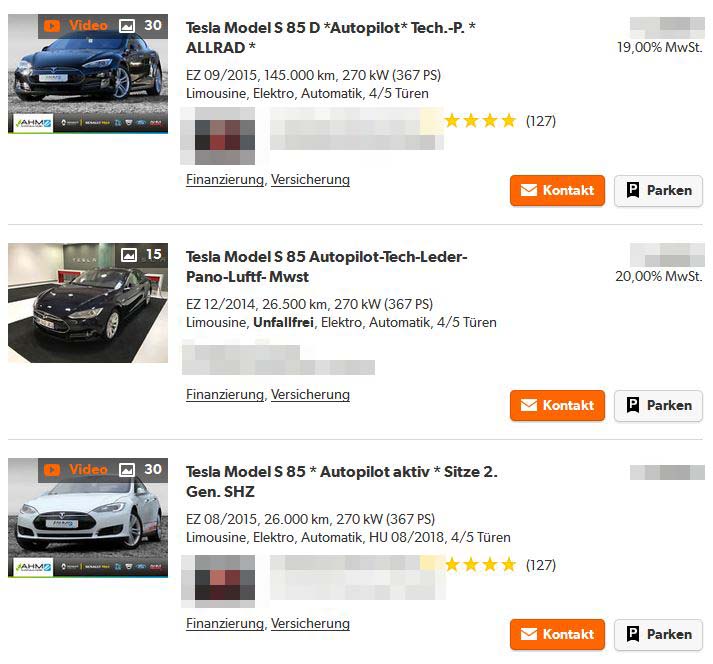Open image gallery icon showing 15 photos
713x664 pixels.
pos(129,255)
